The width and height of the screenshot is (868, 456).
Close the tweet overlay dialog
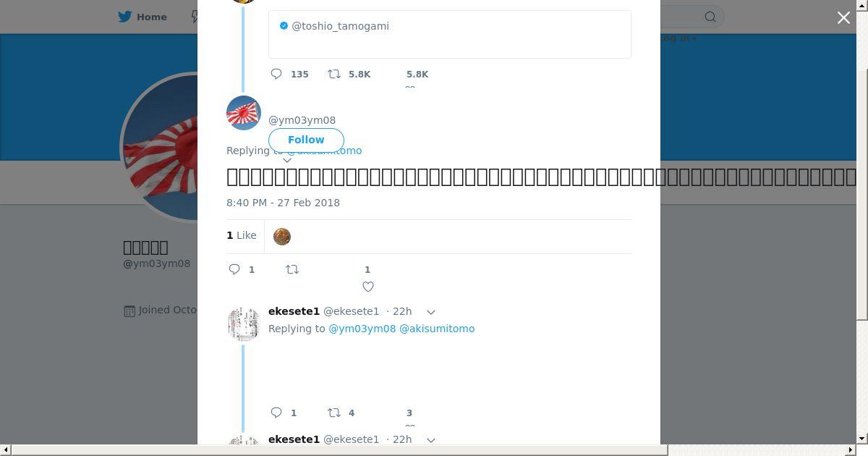[x=843, y=17]
